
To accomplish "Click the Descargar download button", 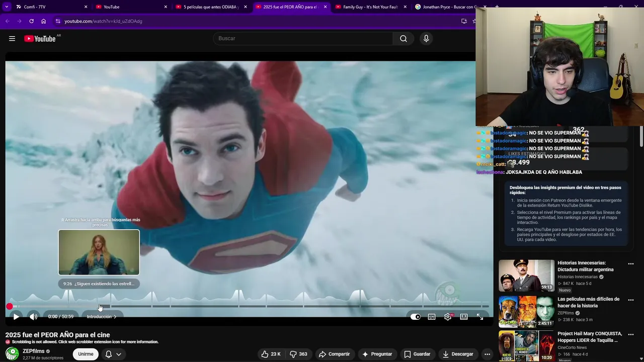I will point(458,354).
